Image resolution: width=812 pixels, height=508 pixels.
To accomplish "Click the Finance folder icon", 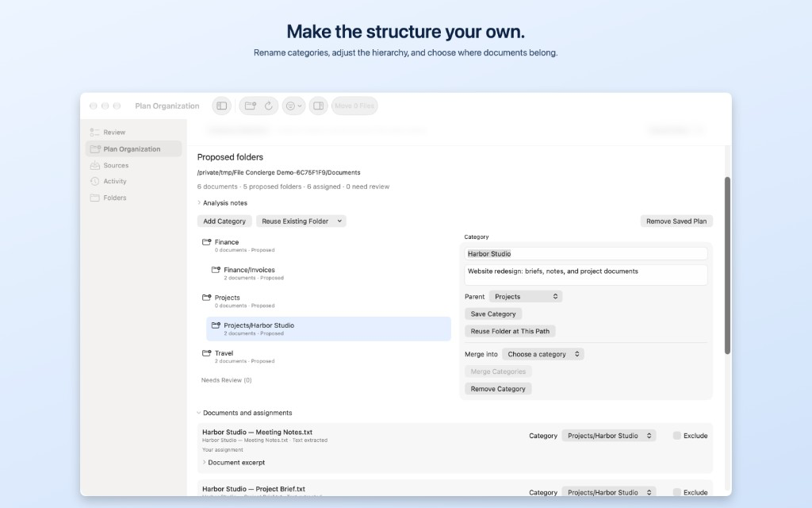I will tap(207, 242).
